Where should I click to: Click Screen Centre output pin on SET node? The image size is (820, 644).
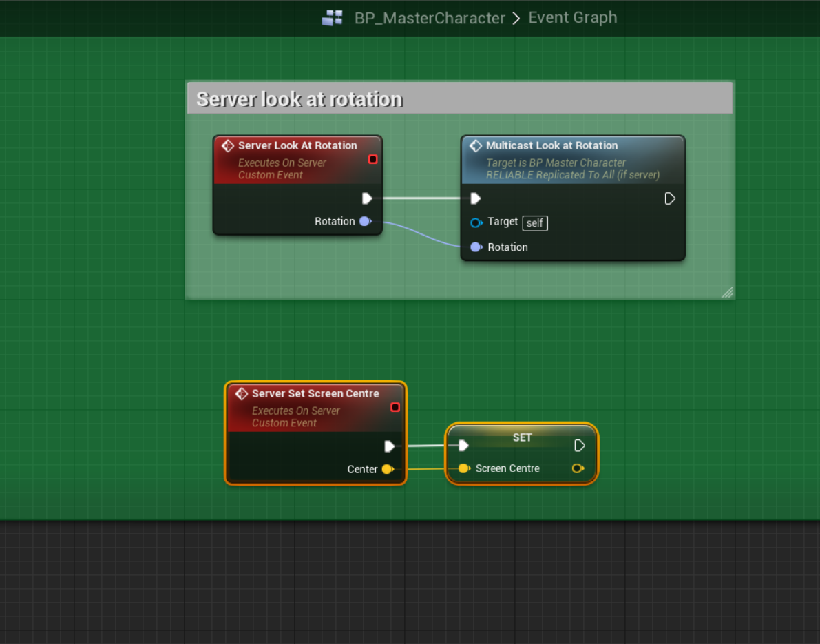click(x=578, y=468)
